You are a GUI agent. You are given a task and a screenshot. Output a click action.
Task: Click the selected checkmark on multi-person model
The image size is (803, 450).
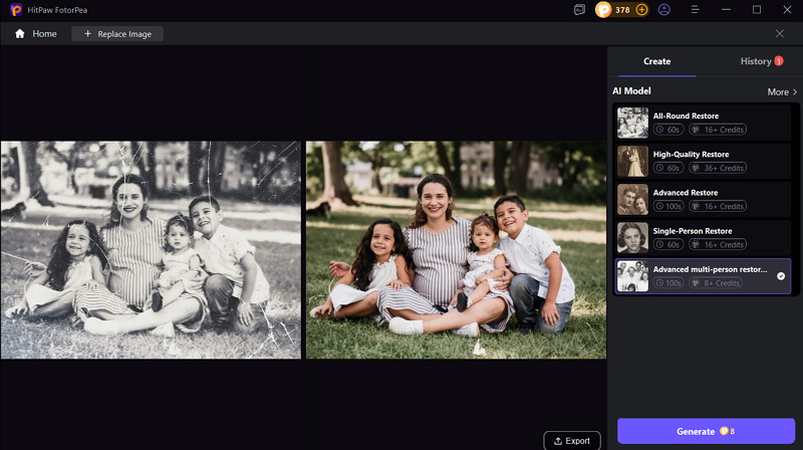780,276
